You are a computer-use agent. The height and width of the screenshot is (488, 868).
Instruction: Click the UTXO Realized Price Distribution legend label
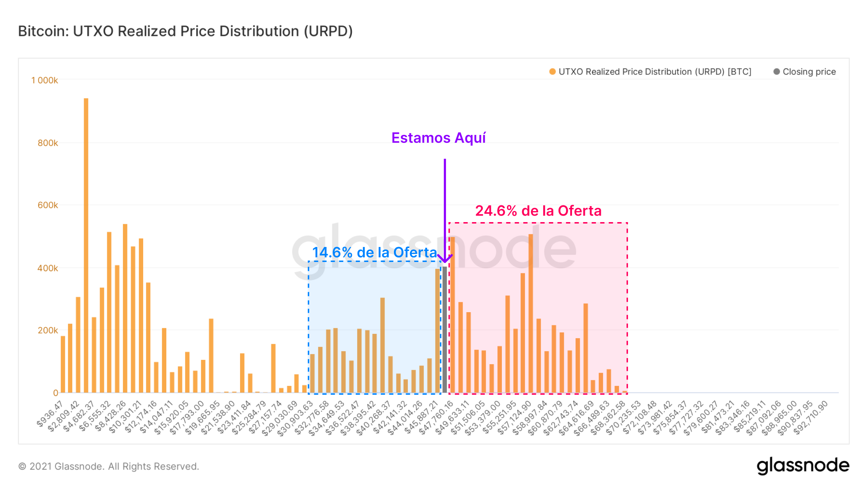click(655, 72)
